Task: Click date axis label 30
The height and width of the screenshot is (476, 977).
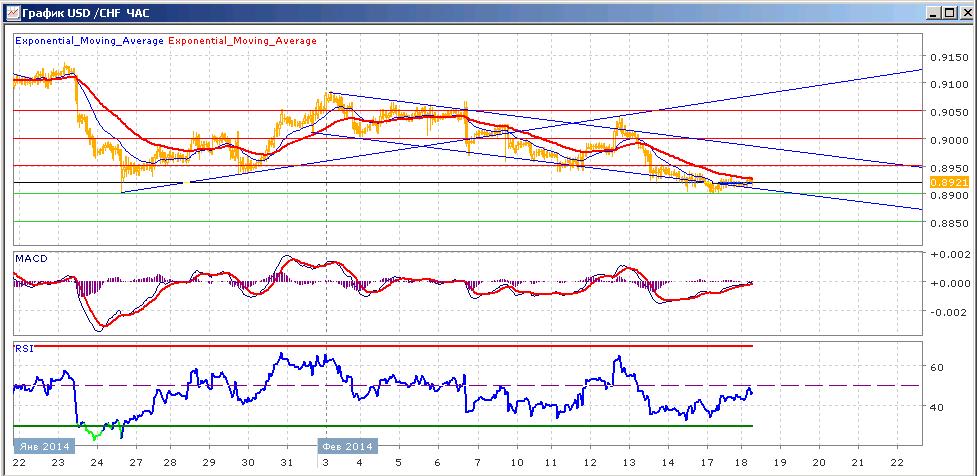Action: point(248,464)
